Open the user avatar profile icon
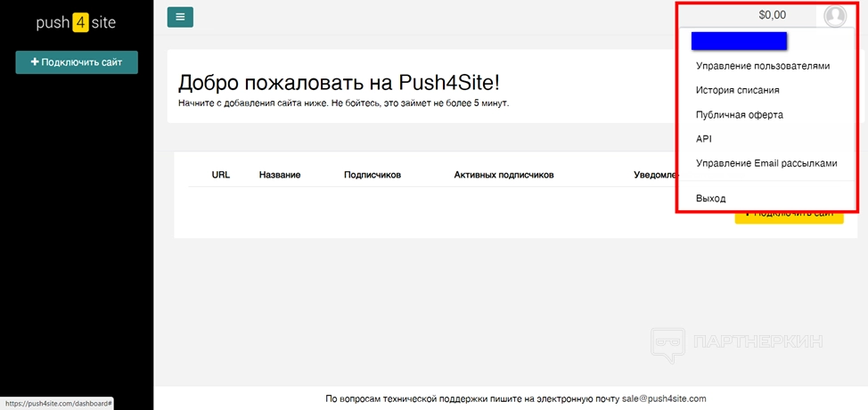The width and height of the screenshot is (868, 410). (835, 15)
